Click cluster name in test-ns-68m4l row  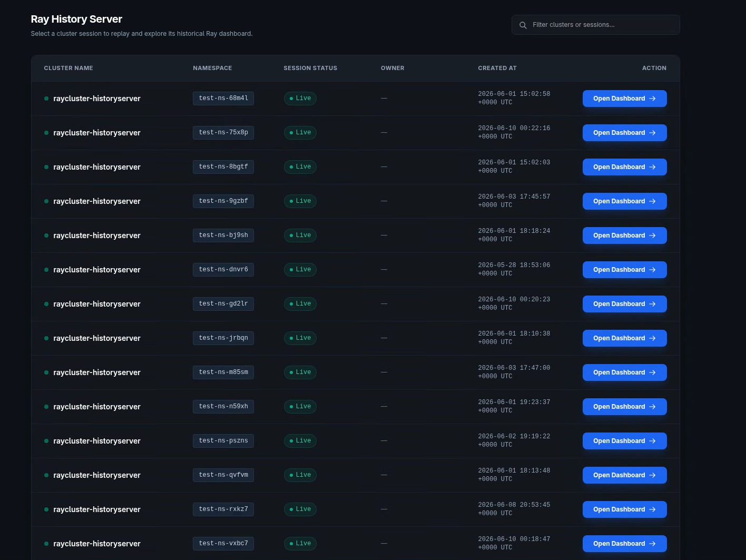coord(97,99)
